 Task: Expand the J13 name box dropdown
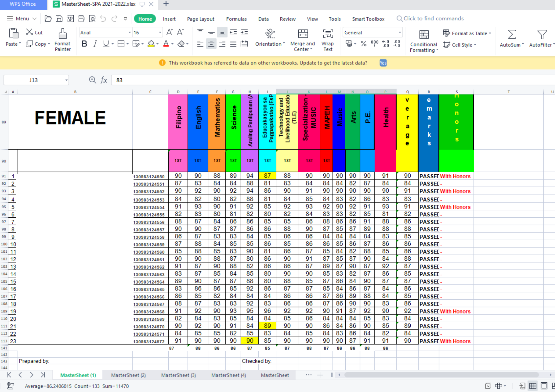(66, 80)
